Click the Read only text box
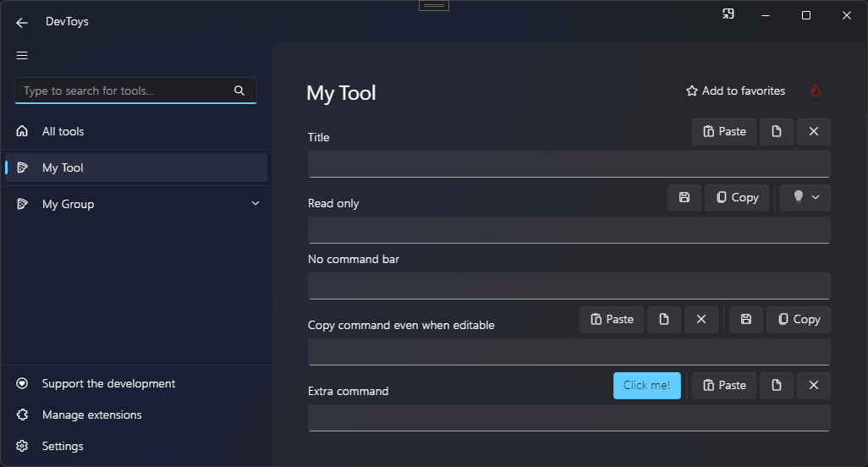The width and height of the screenshot is (868, 467). (569, 230)
